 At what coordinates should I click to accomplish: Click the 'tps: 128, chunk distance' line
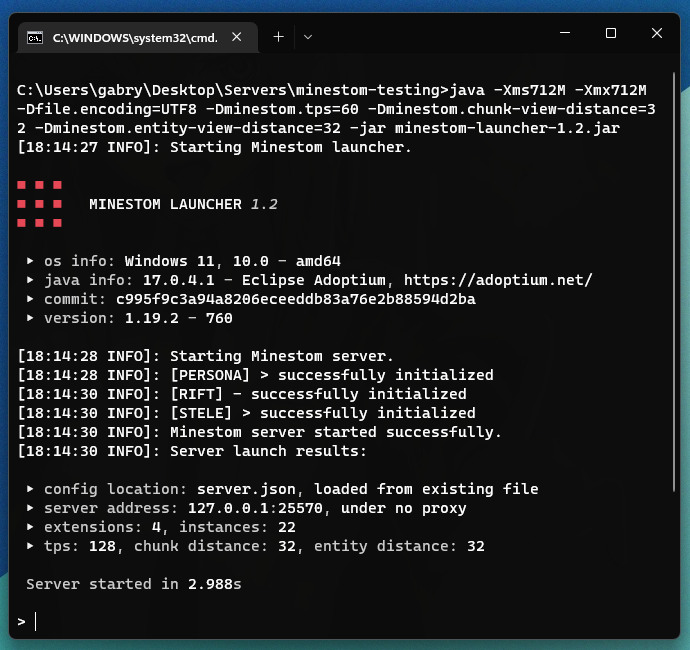pos(255,546)
